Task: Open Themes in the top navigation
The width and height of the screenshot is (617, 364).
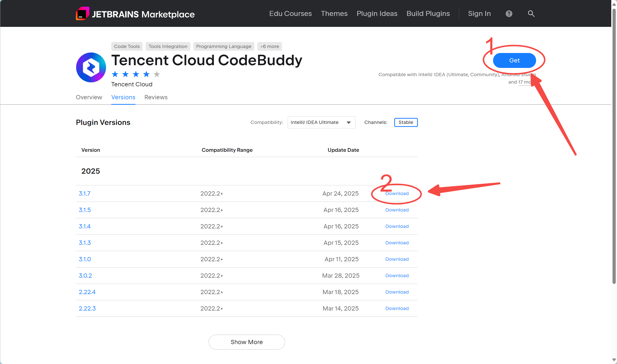Action: tap(334, 14)
